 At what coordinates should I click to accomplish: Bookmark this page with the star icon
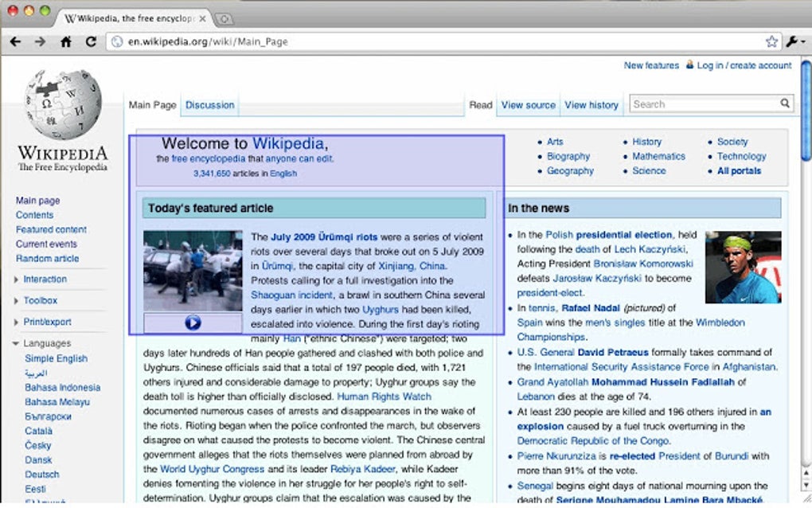tap(771, 41)
